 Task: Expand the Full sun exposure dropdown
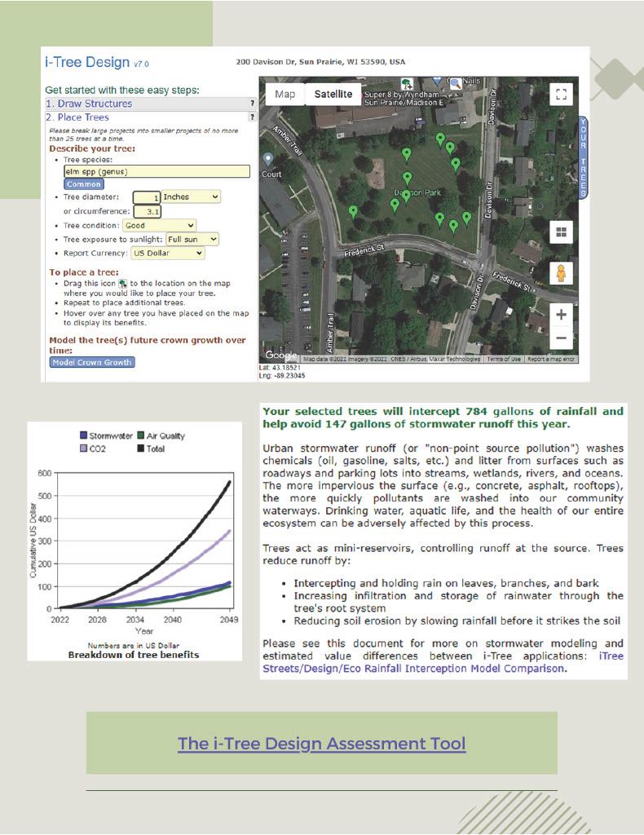click(x=192, y=239)
